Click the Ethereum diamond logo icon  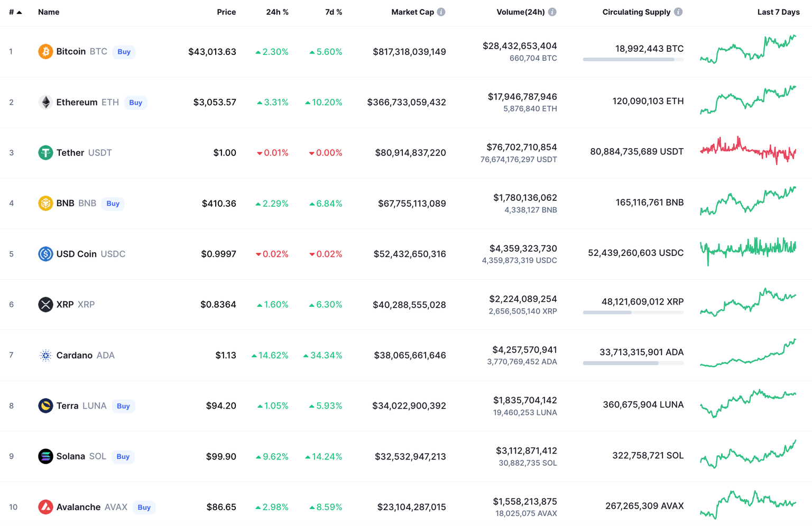point(45,102)
